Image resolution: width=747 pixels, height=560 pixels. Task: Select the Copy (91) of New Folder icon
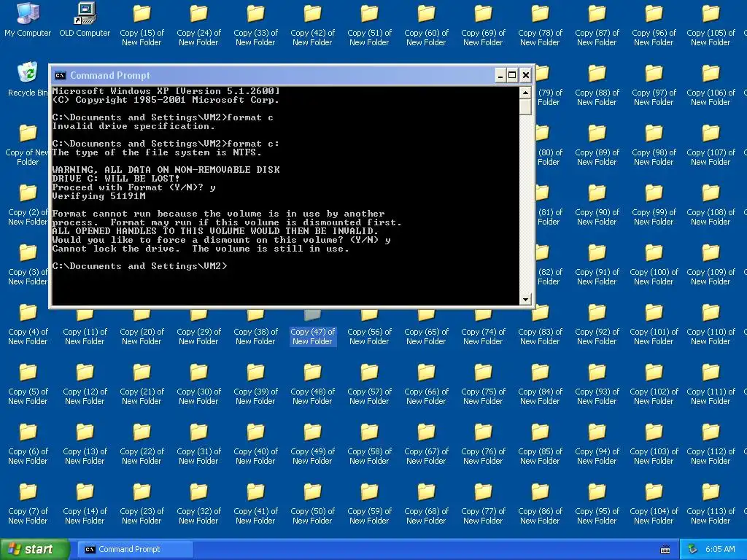point(597,265)
